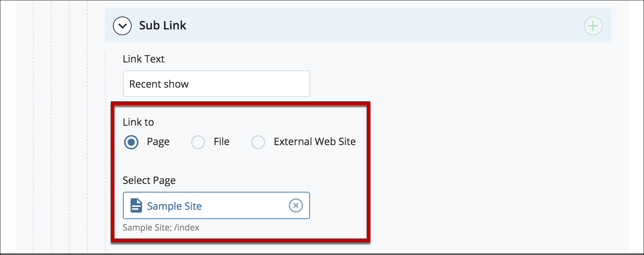Clear the selected Sample Site page
Screen dimensions: 644x255
[x=296, y=205]
